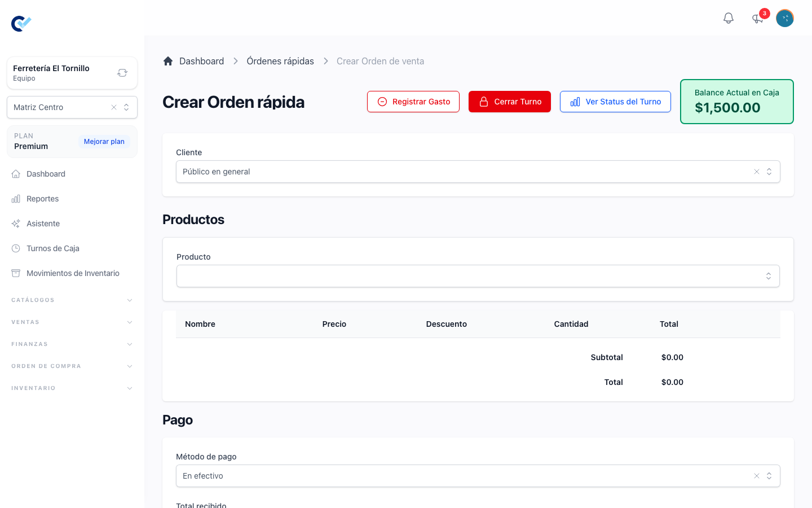Clear the Matriz Centro branch selection
Image resolution: width=812 pixels, height=508 pixels.
[x=114, y=107]
